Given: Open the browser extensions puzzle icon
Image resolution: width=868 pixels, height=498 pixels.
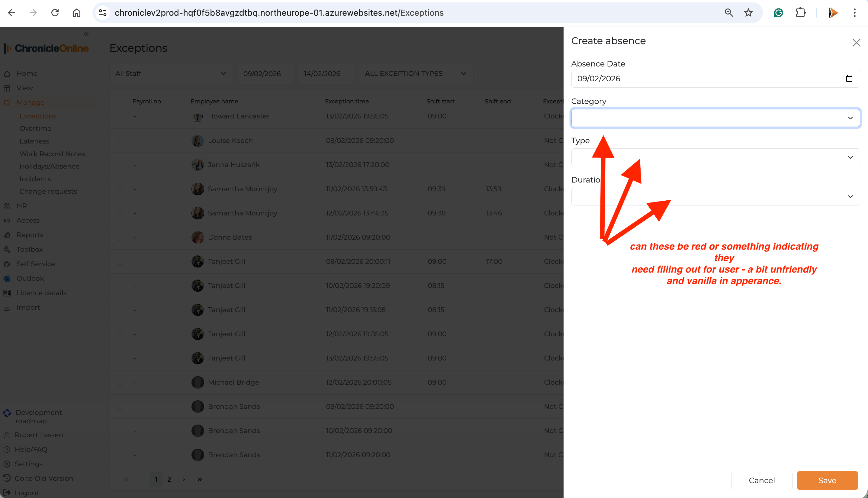Looking at the screenshot, I should click(800, 13).
